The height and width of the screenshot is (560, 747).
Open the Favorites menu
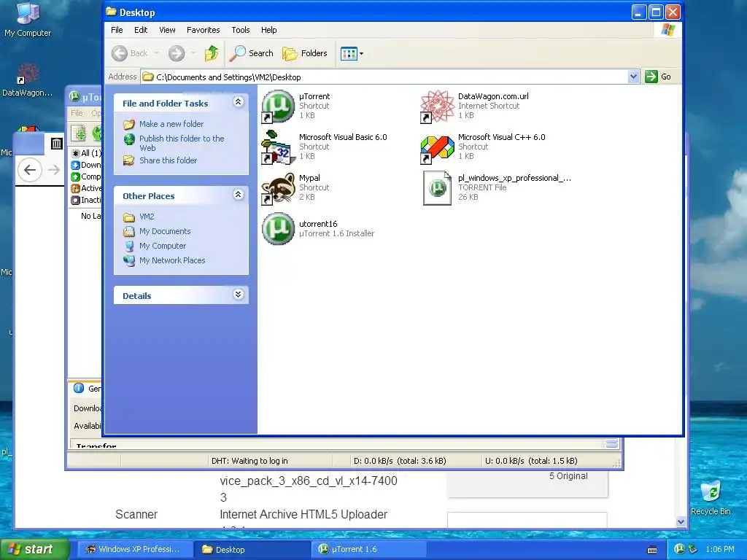204,30
